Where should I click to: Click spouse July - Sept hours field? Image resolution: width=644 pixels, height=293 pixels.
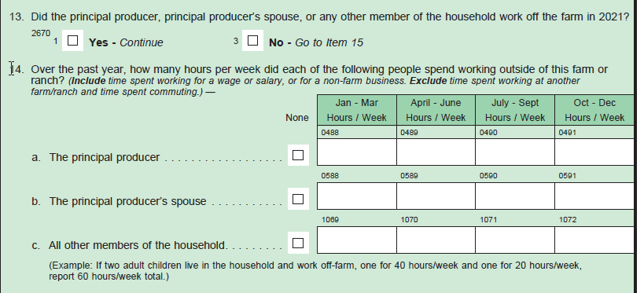click(x=515, y=196)
